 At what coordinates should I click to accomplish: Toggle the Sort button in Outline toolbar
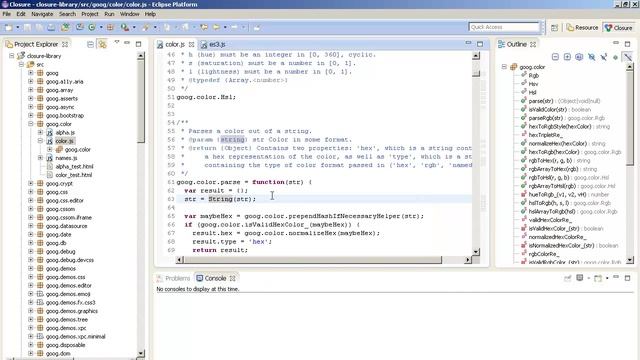pyautogui.click(x=579, y=57)
